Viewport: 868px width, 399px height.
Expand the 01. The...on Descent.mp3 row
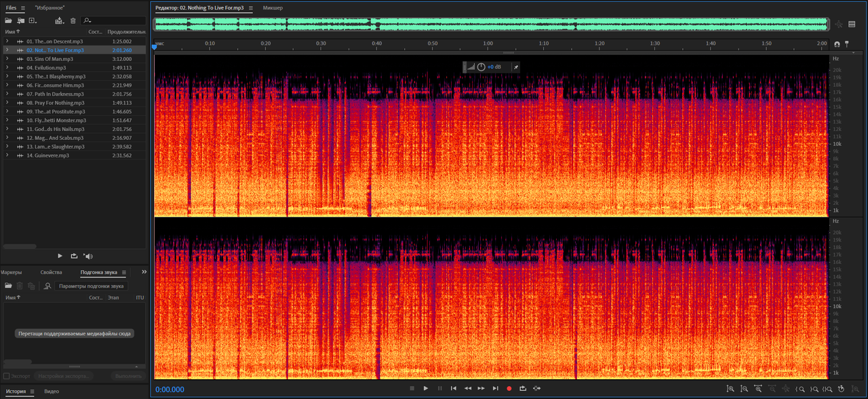[x=7, y=41]
